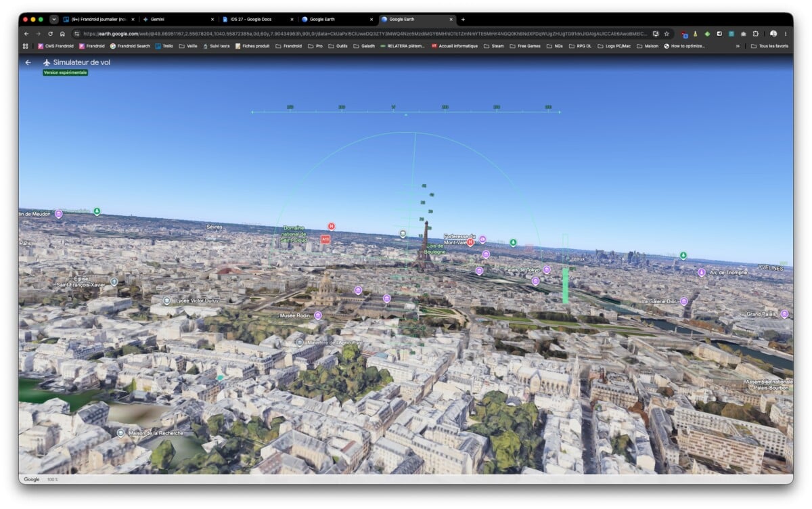Open the Musée Rodin map marker
This screenshot has width=812, height=509.
point(317,315)
